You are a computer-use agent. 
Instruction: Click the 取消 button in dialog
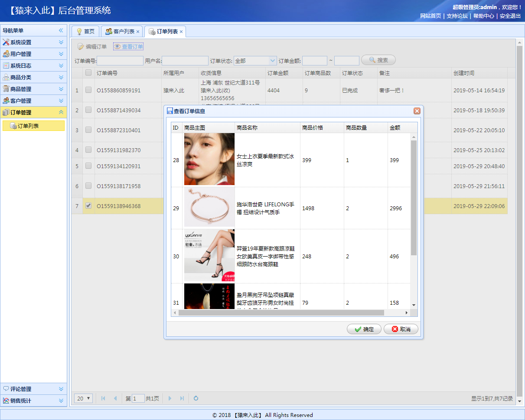401,329
